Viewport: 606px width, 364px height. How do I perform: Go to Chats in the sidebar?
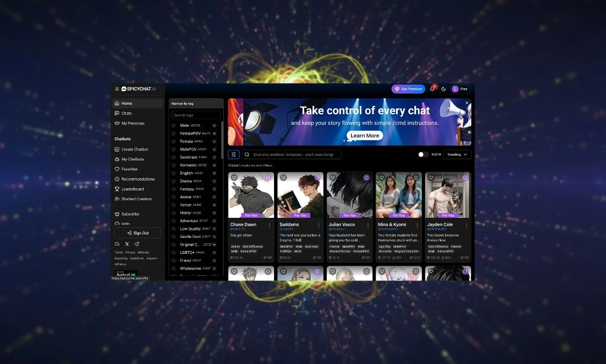127,113
